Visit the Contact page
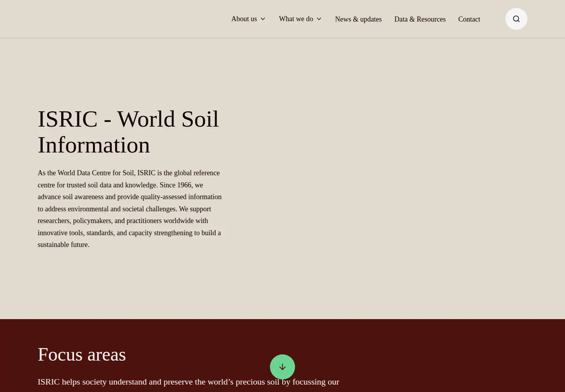The height and width of the screenshot is (392, 565). click(469, 19)
